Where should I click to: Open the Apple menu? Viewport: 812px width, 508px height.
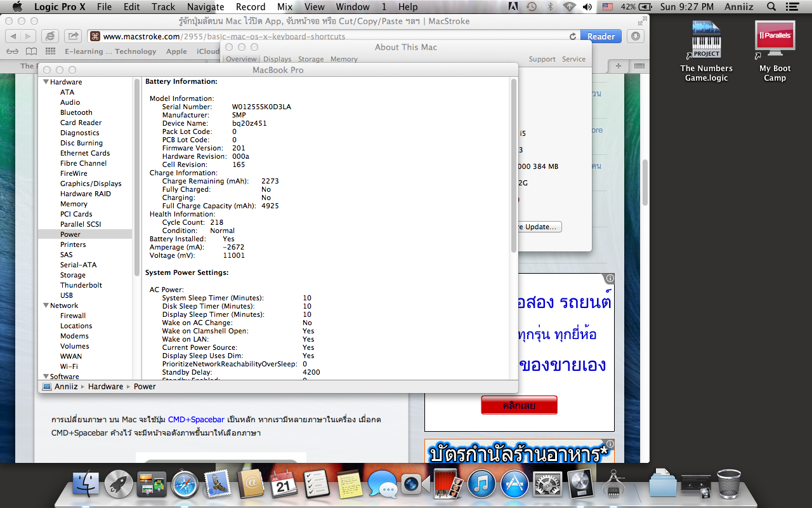(17, 7)
